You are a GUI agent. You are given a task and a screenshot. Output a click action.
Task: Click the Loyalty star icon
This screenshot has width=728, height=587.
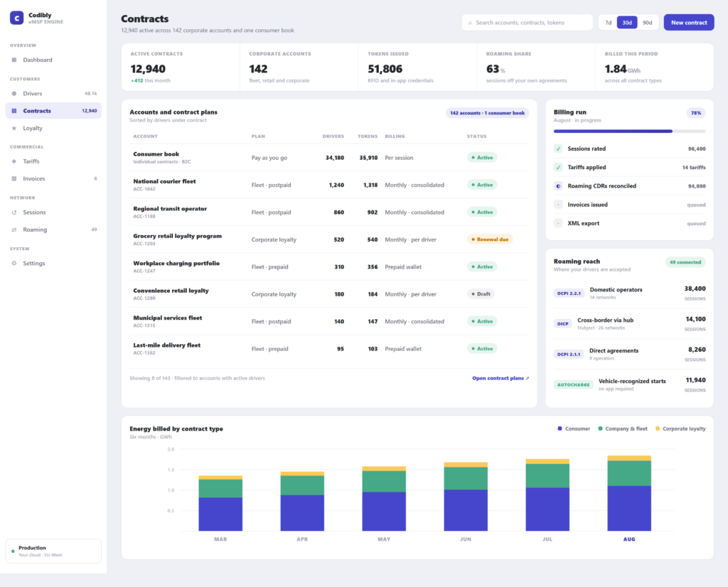pos(14,128)
